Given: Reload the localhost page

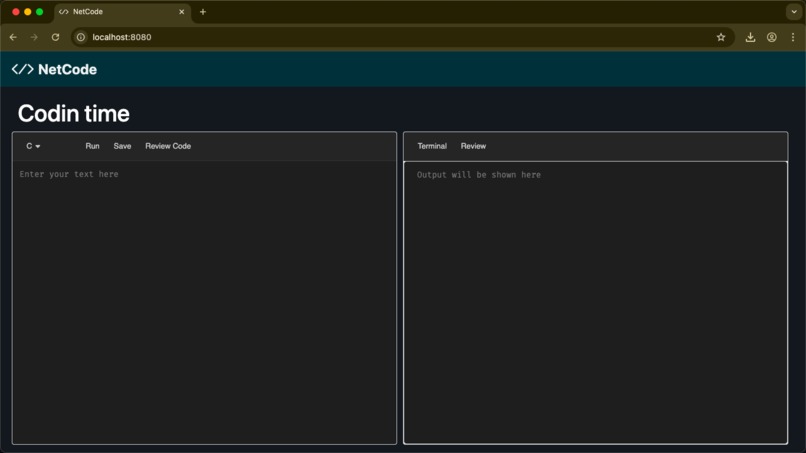Looking at the screenshot, I should click(x=56, y=37).
